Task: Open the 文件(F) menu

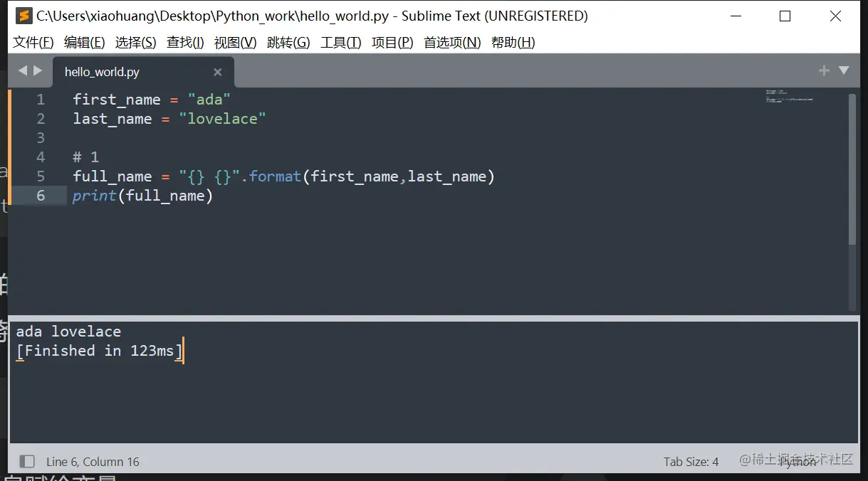Action: coord(33,43)
